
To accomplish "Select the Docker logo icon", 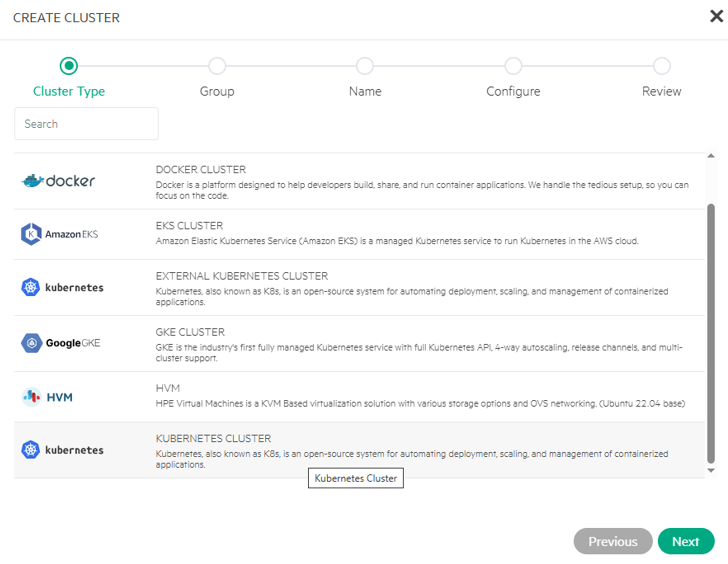I will (x=58, y=181).
